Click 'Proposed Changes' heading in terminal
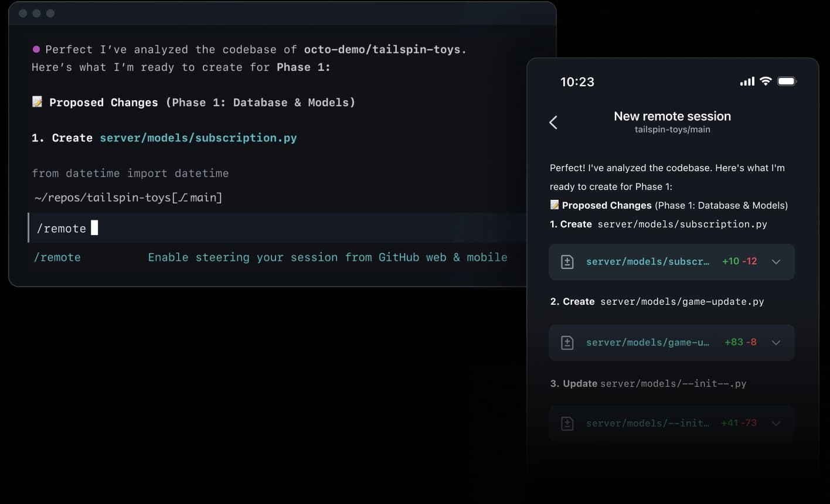The height and width of the screenshot is (504, 830). (x=104, y=103)
